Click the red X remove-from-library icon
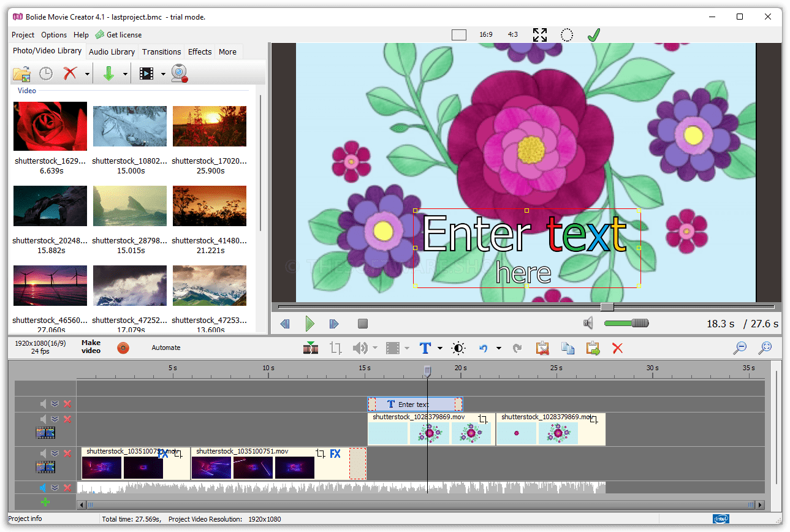Screen dimensions: 790x532 (x=70, y=74)
